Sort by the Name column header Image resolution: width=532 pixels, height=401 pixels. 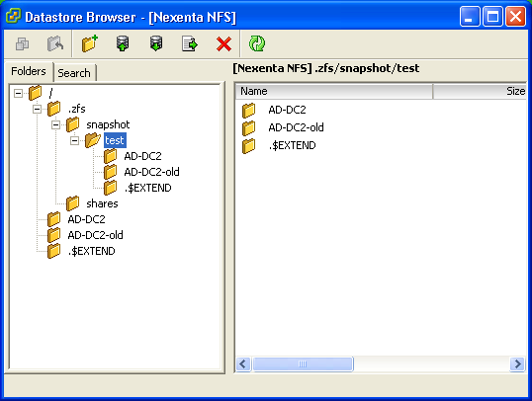(x=334, y=91)
